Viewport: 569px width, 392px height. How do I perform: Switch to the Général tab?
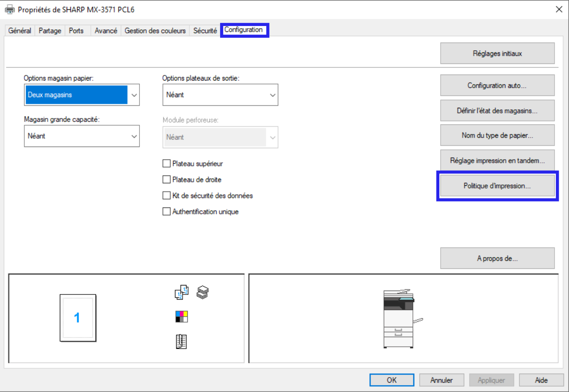coord(20,31)
